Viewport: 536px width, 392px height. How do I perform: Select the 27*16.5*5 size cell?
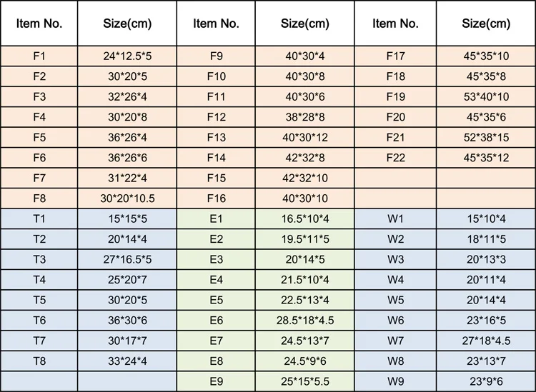(129, 259)
